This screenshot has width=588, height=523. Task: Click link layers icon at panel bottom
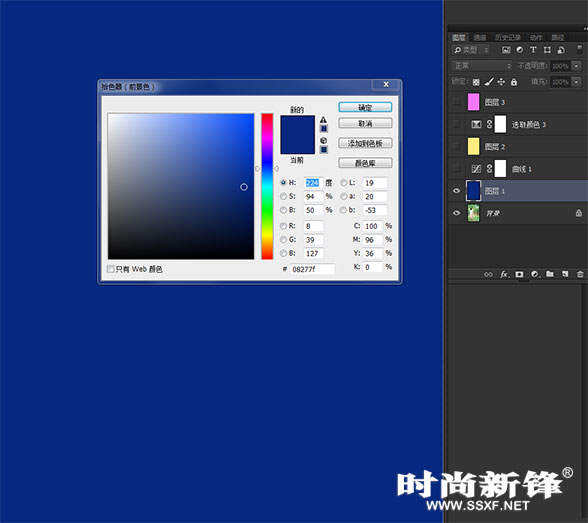click(x=488, y=274)
